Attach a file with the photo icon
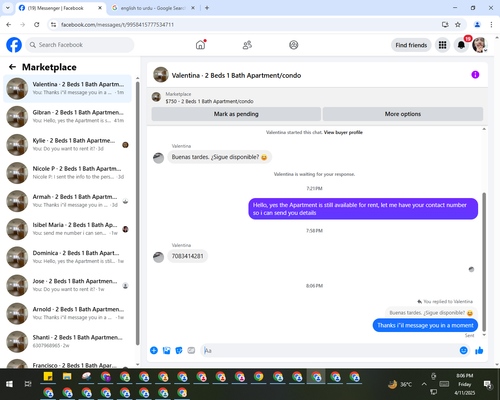The image size is (500, 400). click(166, 350)
